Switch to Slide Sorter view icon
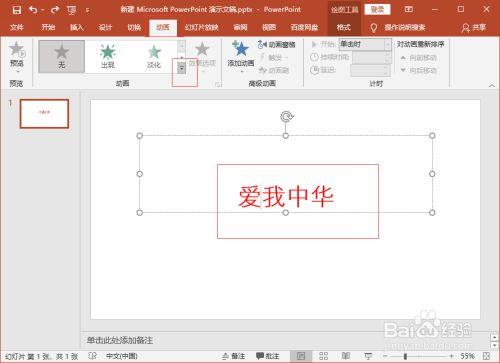The height and width of the screenshot is (363, 500). point(323,356)
